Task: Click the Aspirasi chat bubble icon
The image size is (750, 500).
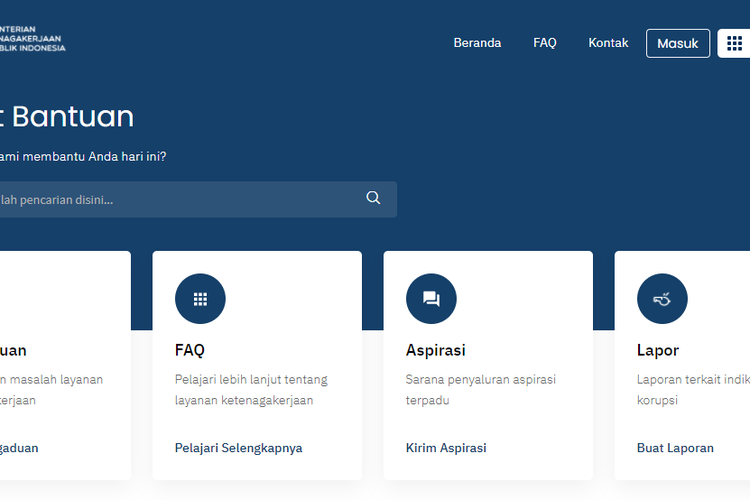Action: 431,299
